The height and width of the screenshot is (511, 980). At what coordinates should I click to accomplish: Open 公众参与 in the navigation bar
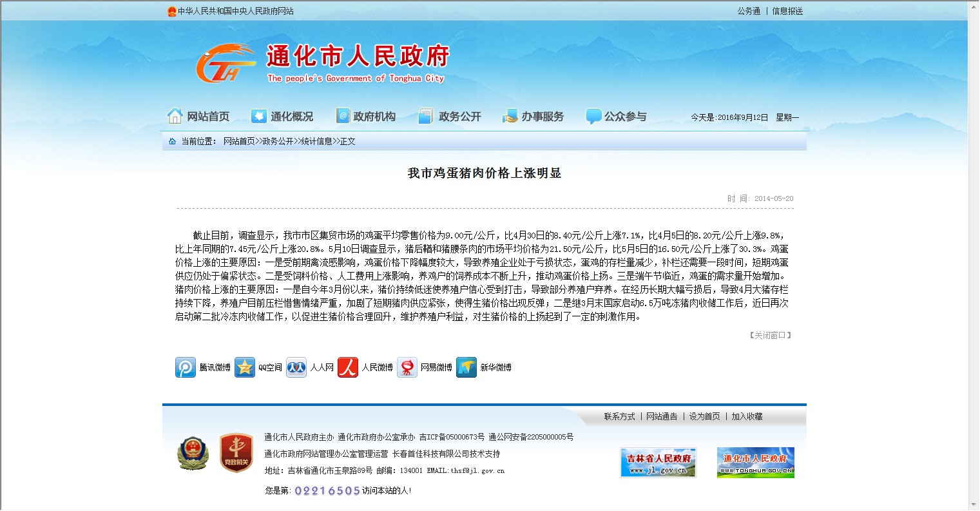click(617, 117)
